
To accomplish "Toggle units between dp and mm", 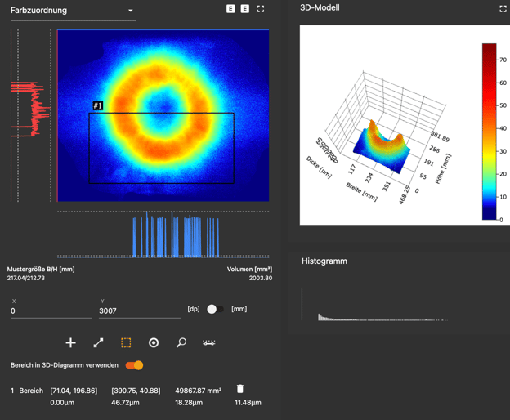I will (215, 309).
